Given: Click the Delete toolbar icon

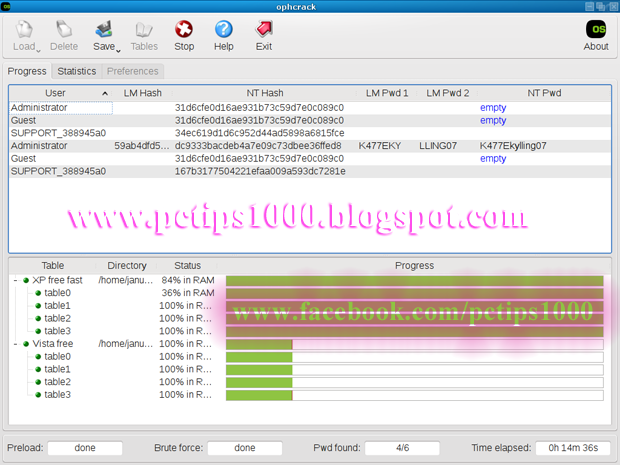Looking at the screenshot, I should 64,30.
